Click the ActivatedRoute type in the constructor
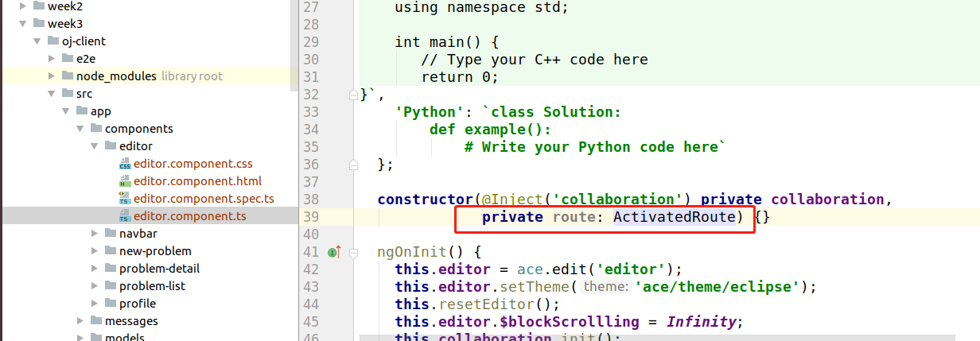Image resolution: width=980 pixels, height=341 pixels. click(674, 217)
